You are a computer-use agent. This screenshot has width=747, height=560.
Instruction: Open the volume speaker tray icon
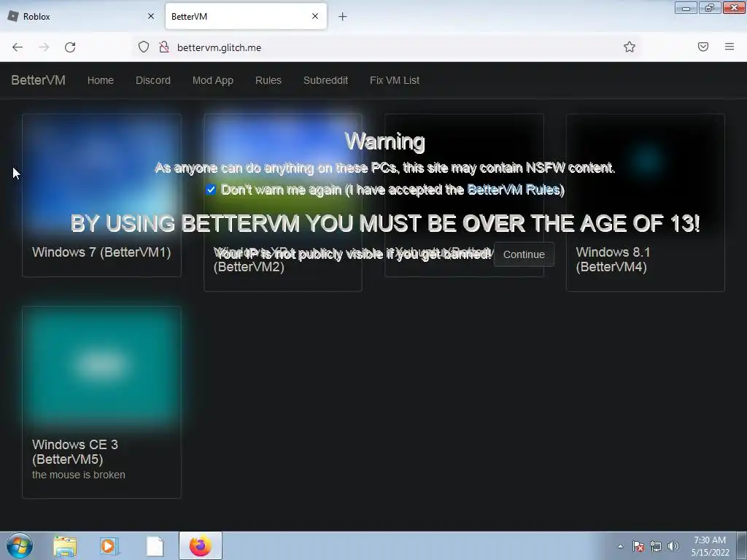click(673, 546)
